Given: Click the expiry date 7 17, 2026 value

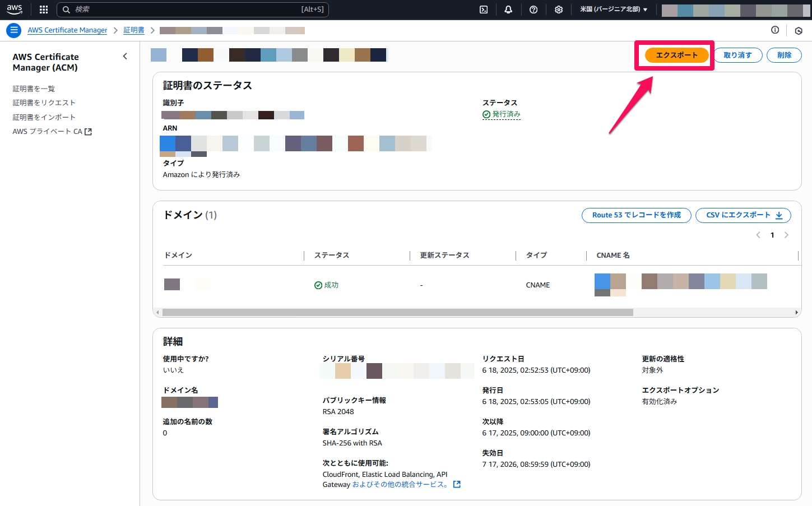Looking at the screenshot, I should tap(536, 465).
